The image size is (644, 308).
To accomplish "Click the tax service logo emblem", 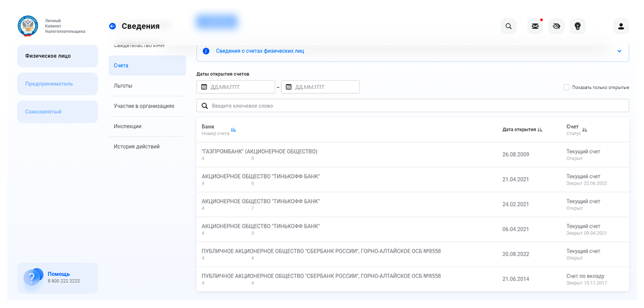I will [28, 26].
